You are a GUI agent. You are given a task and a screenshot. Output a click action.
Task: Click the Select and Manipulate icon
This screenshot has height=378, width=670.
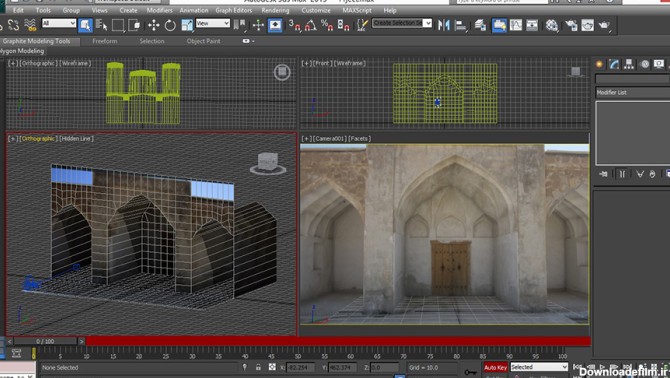(x=258, y=25)
